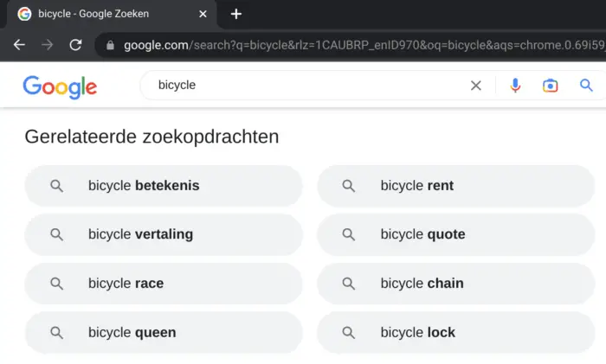Screen dimensions: 606x364
Task: Clear the search box with X
Action: (x=476, y=86)
